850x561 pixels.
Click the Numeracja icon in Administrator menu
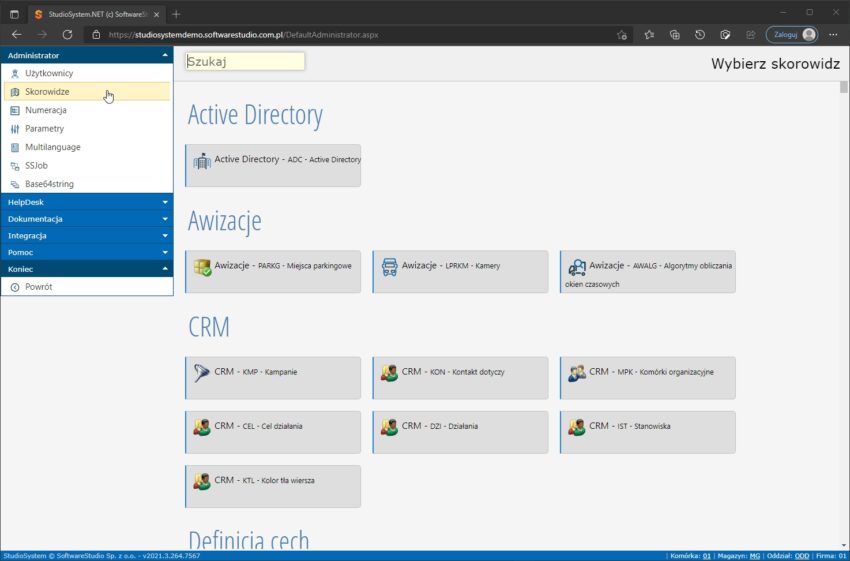pyautogui.click(x=15, y=110)
